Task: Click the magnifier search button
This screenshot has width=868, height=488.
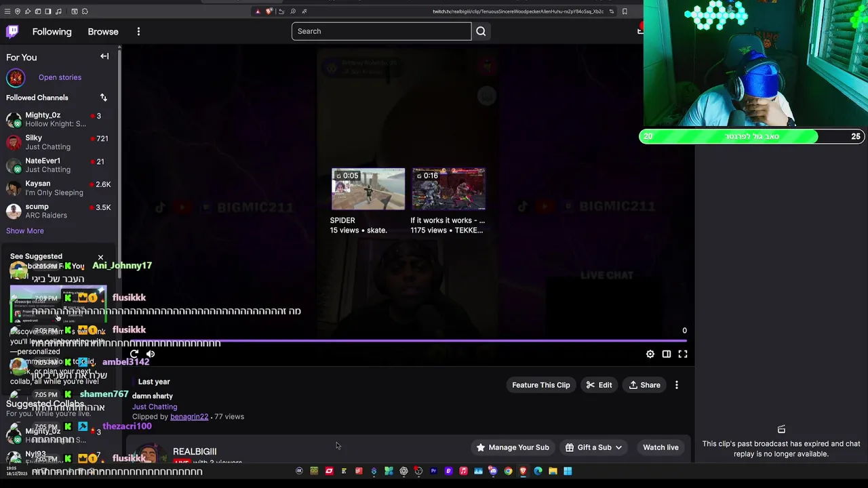Action: point(481,31)
